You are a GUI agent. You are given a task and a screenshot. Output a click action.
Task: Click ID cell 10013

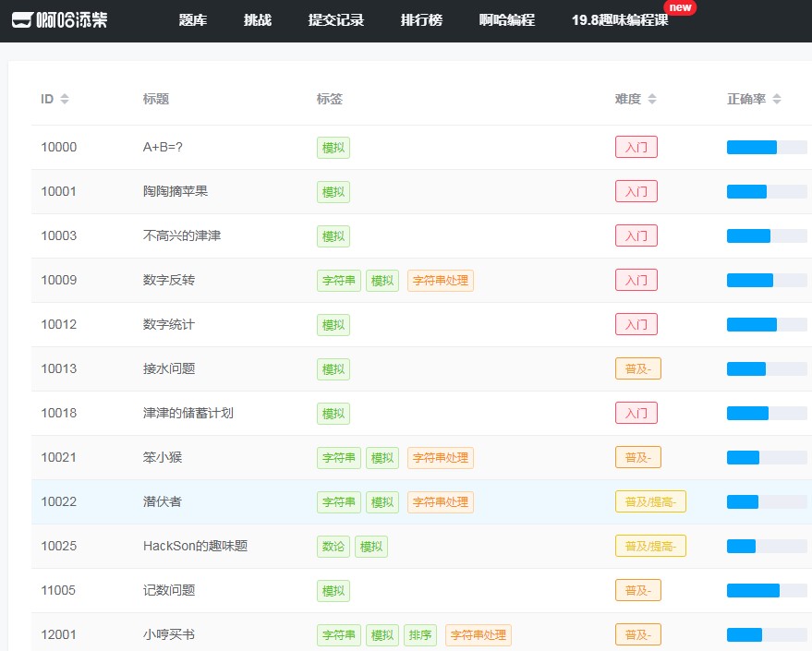click(58, 369)
